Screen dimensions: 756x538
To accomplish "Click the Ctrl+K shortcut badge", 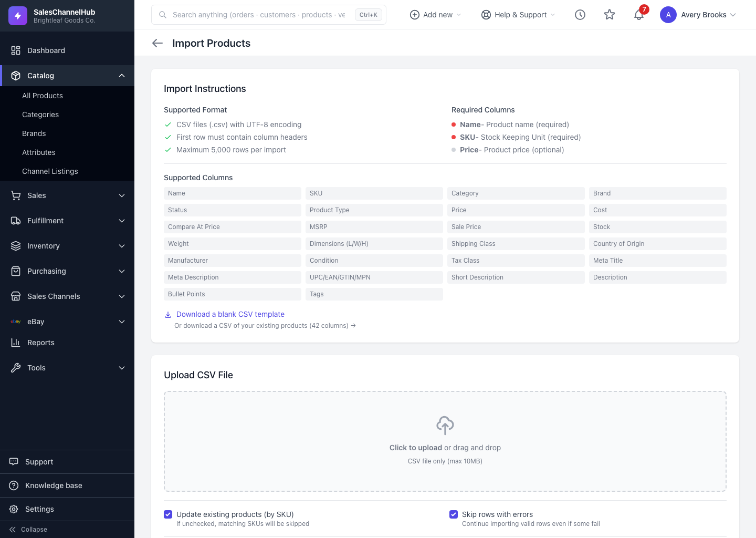I will (x=369, y=15).
